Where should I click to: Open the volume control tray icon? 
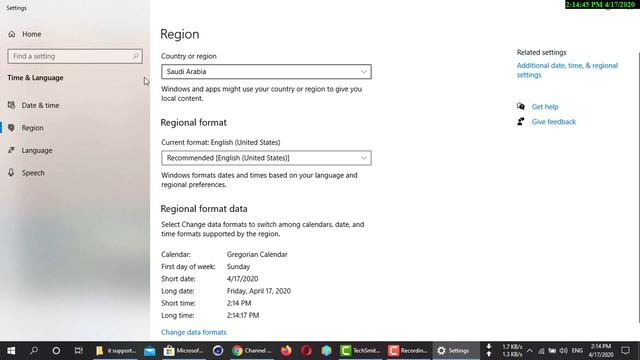pos(564,351)
